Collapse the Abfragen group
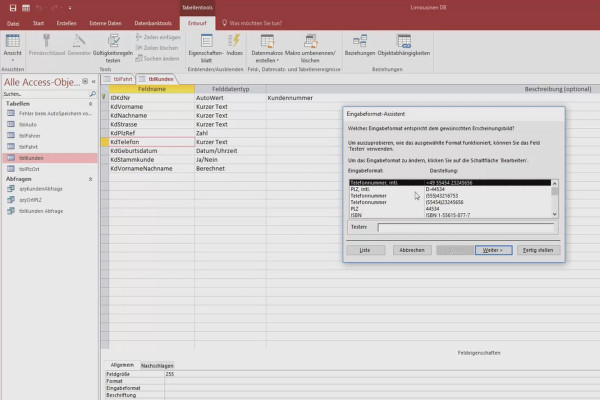This screenshot has width=600, height=400. click(90, 179)
